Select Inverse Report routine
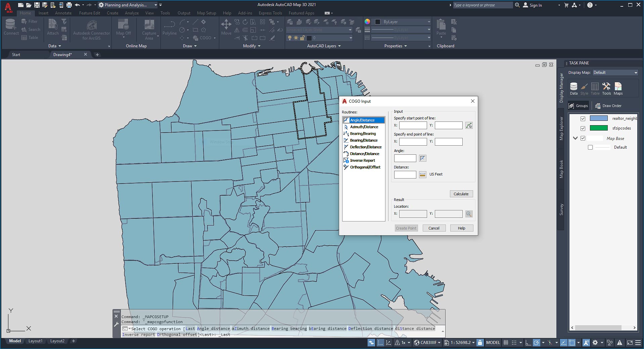This screenshot has width=644, height=349. click(362, 160)
